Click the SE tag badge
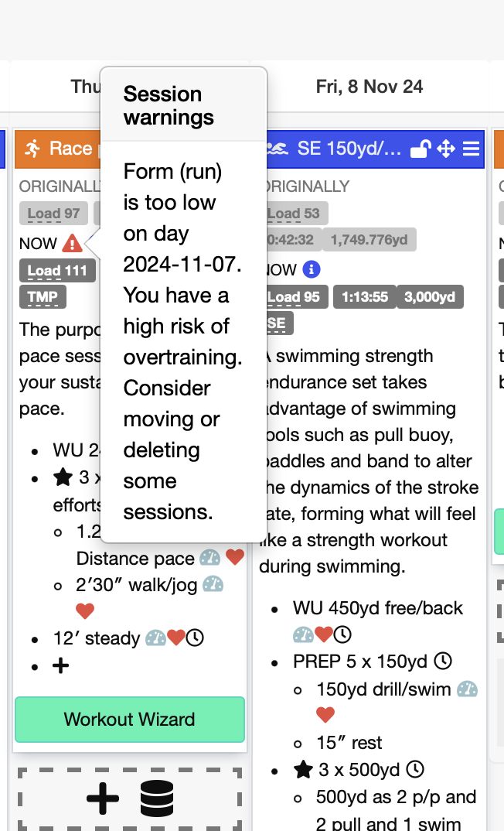Image resolution: width=504 pixels, height=831 pixels. 277,323
